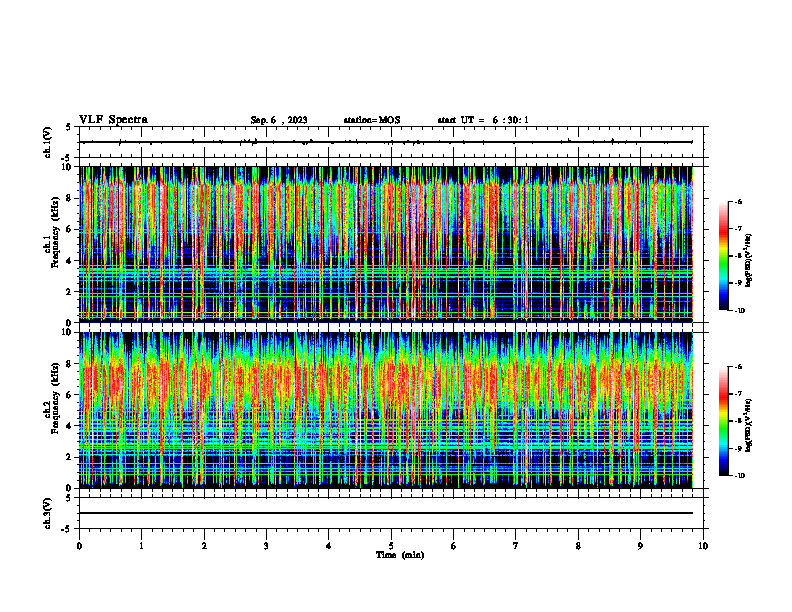Viewport: 792px width, 612px height.
Task: Click the "7" tick on the time axis
Action: 516,546
